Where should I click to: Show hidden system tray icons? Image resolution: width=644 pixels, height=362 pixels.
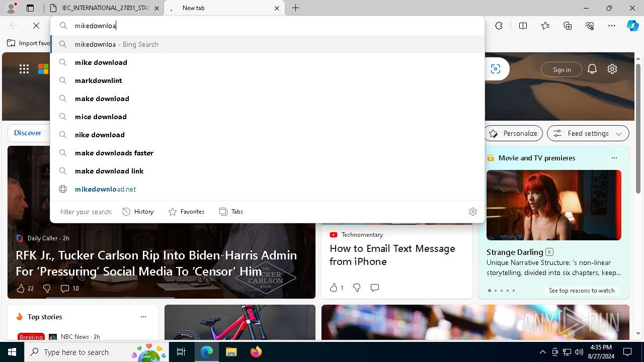tap(542, 352)
